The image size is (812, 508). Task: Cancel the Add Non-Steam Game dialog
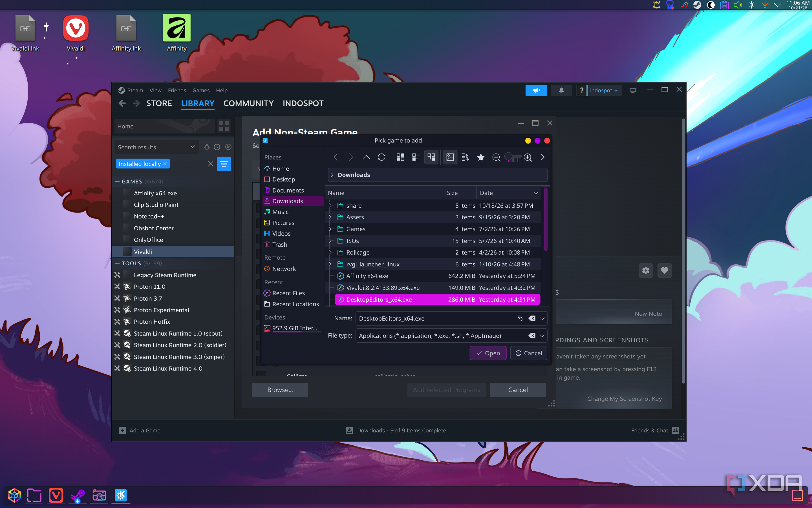point(518,390)
